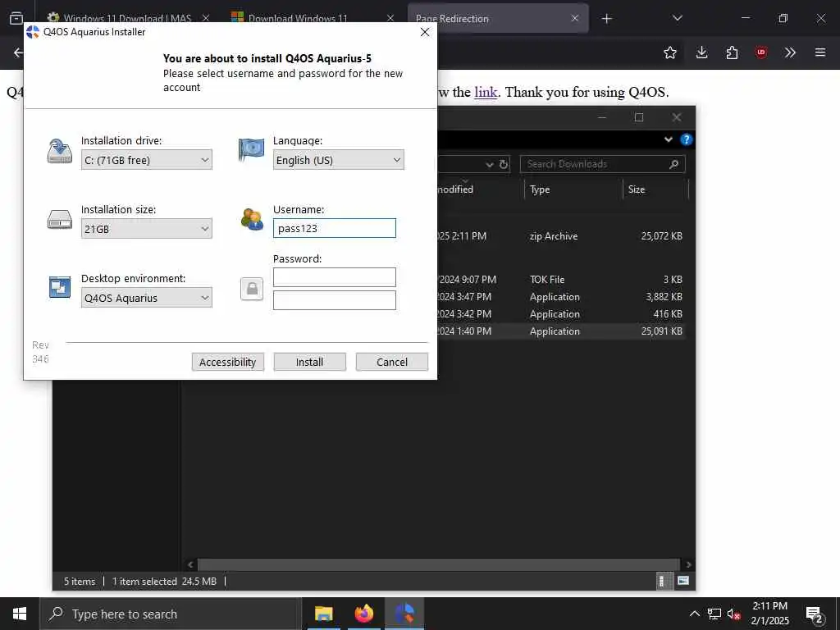The image size is (840, 630).
Task: Open the Firefox downloads panel
Action: click(x=702, y=52)
